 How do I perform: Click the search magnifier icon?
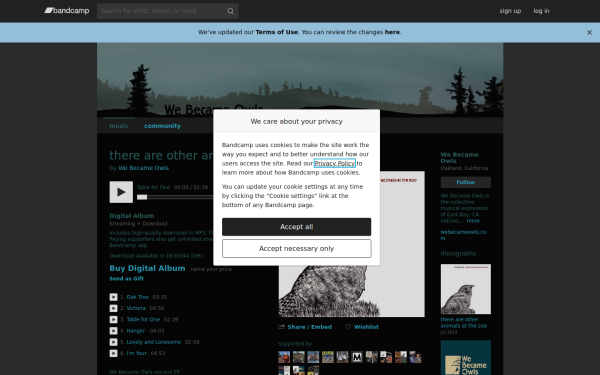coord(230,11)
